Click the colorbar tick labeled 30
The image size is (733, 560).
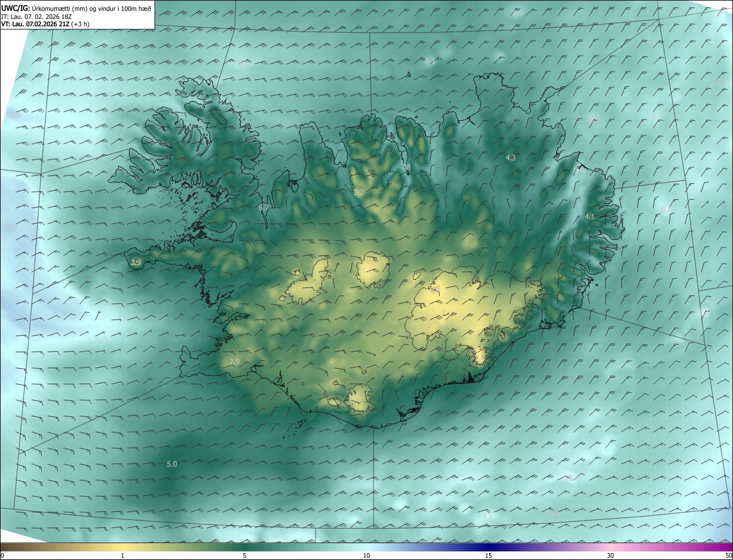pyautogui.click(x=610, y=555)
